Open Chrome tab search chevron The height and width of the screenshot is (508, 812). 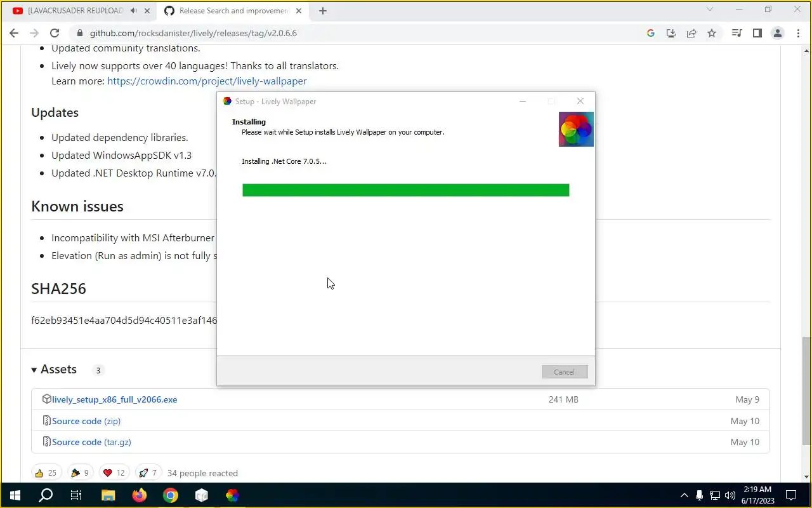tap(710, 9)
